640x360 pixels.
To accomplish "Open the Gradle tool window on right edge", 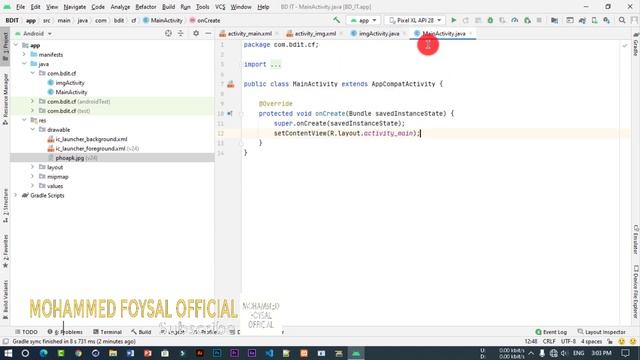I will pos(636,45).
